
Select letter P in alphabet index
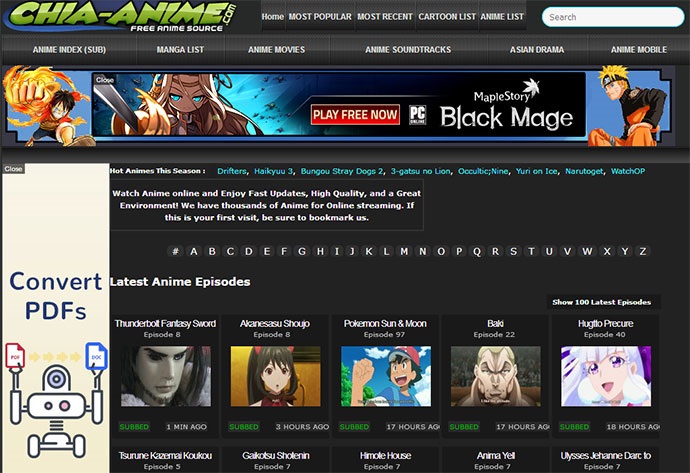(x=459, y=251)
